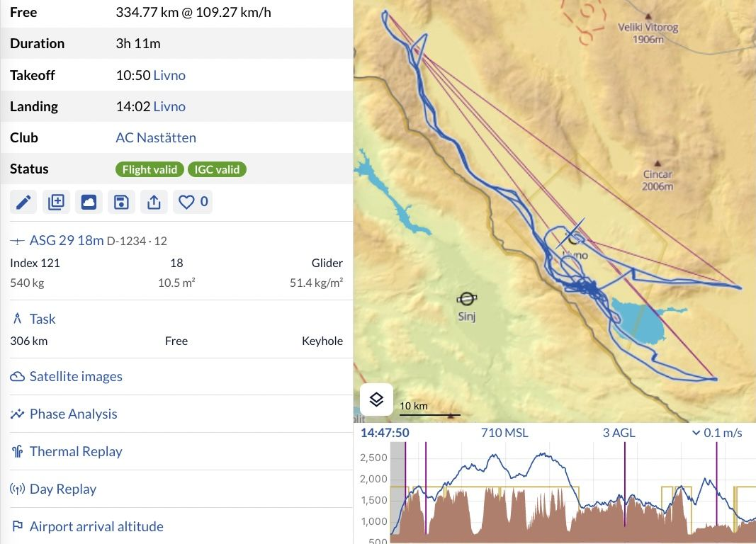The width and height of the screenshot is (756, 544).
Task: Click the Flight valid status badge
Action: [x=149, y=169]
